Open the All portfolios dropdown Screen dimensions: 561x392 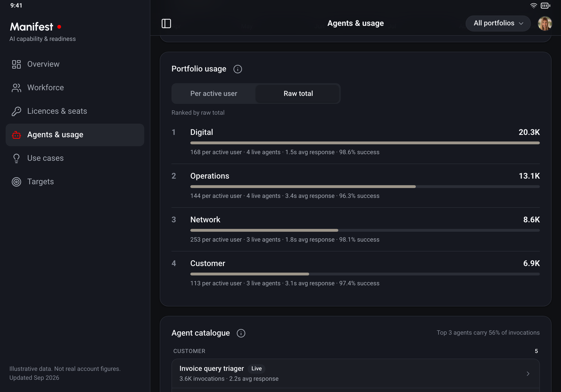click(x=498, y=23)
